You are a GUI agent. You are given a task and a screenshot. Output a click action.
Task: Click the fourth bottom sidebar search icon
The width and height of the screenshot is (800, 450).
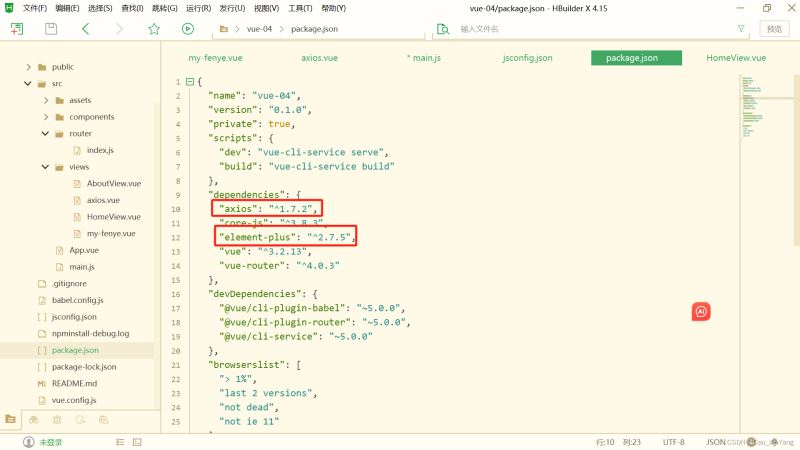pyautogui.click(x=81, y=419)
